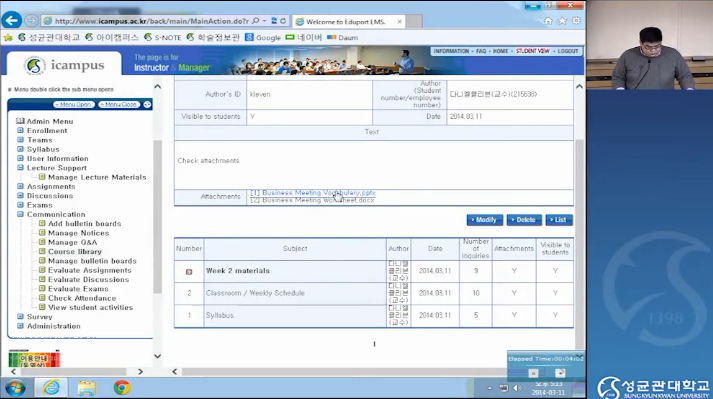This screenshot has height=399, width=713.
Task: Open the Business Meeting Vocabulary.pptx attachment
Action: [x=313, y=193]
